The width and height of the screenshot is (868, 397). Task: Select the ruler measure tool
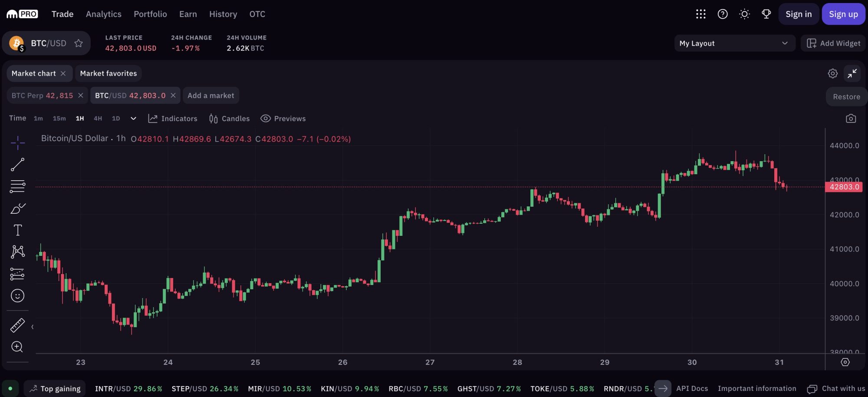click(17, 325)
